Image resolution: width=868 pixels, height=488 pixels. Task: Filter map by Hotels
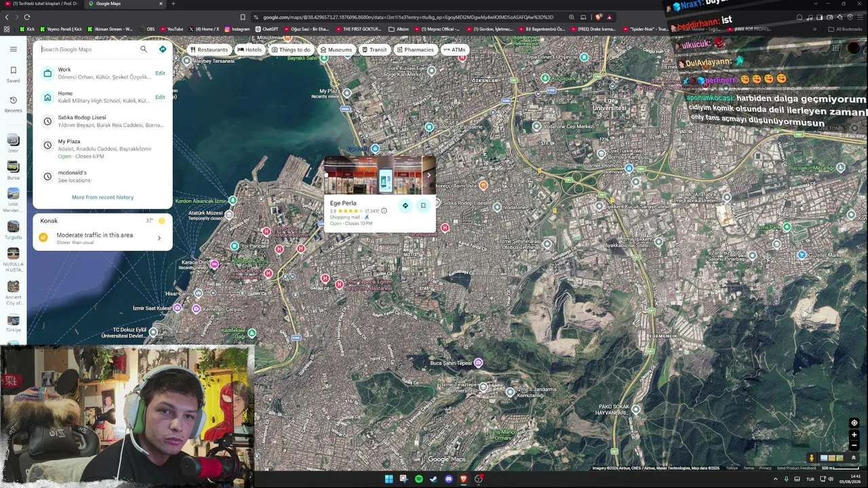pos(250,49)
